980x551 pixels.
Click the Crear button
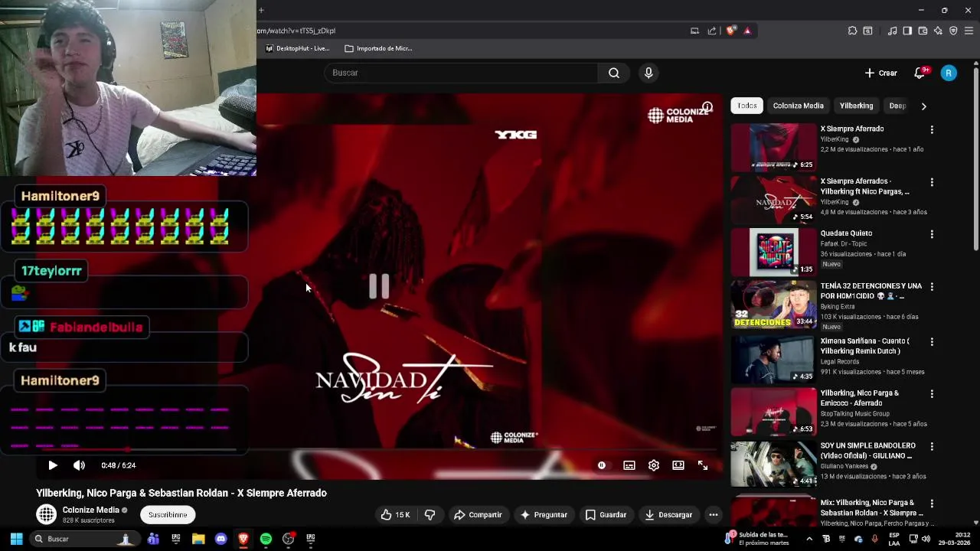881,73
